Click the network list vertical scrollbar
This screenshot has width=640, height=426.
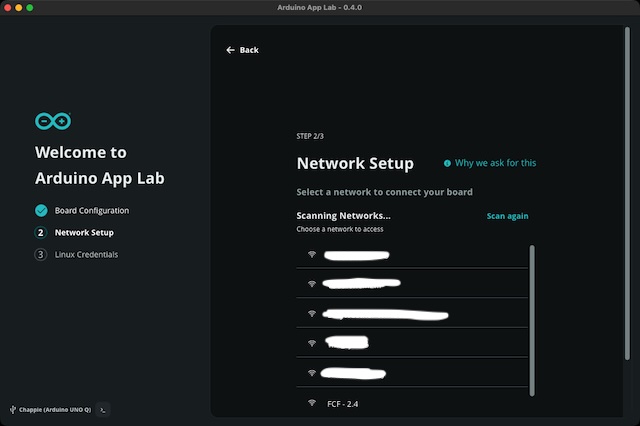532,320
